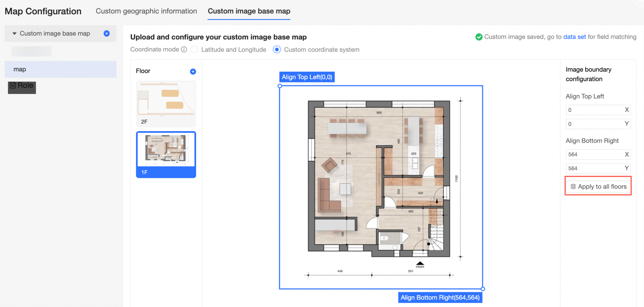644x307 pixels.
Task: Collapse the Custom image base map tree
Action: (14, 33)
